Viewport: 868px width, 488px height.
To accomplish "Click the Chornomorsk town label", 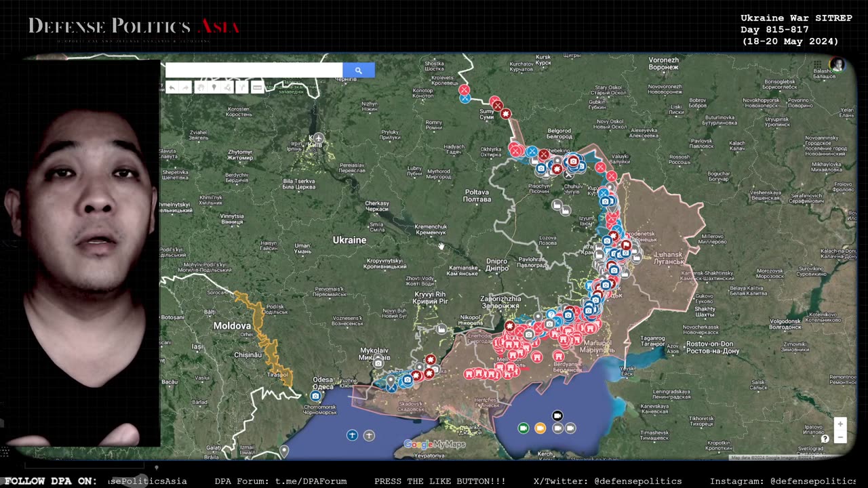I will click(x=319, y=409).
